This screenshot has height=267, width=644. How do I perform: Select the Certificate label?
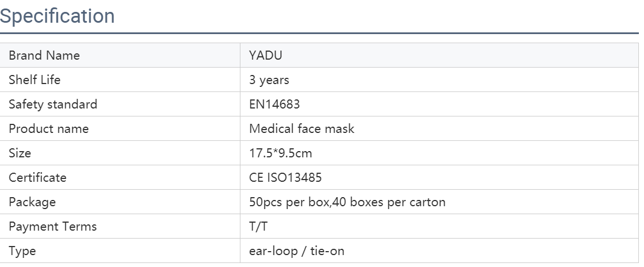(38, 177)
